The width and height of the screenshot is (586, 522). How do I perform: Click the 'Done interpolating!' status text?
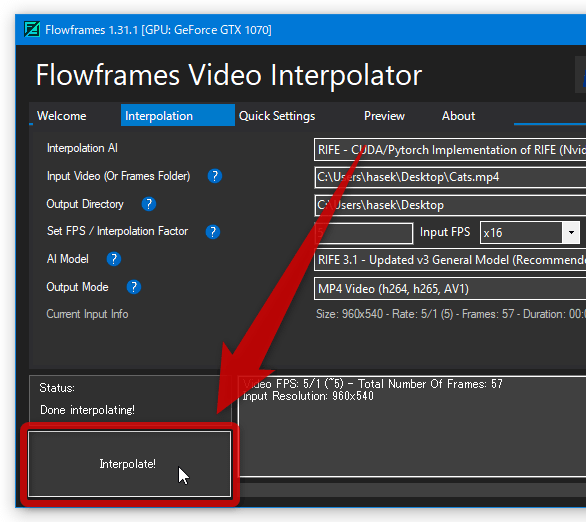point(87,410)
